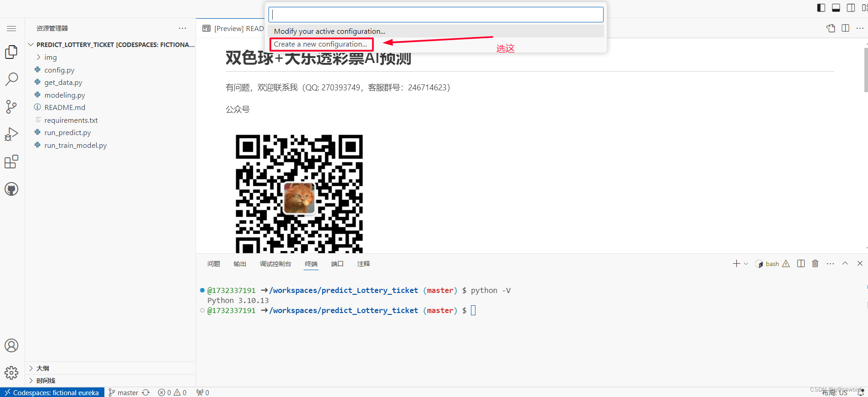Toggle secondary sidebar layout button
868x397 pixels.
point(851,8)
